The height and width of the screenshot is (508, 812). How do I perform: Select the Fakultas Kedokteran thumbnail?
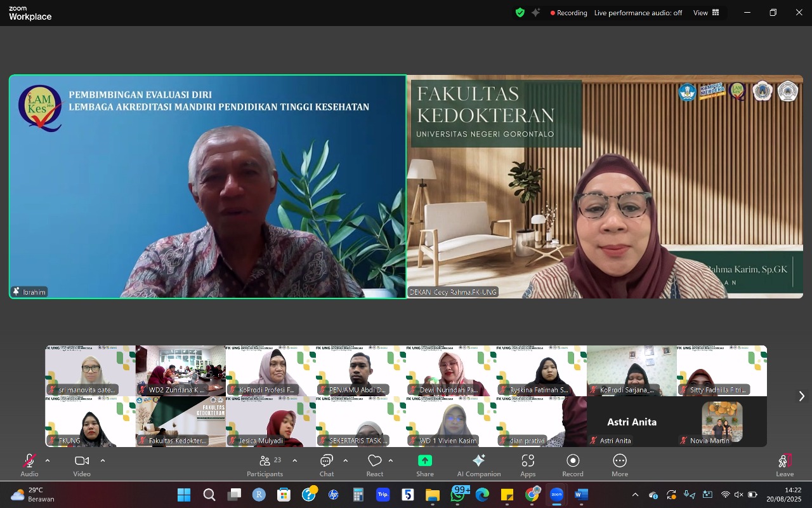click(180, 422)
